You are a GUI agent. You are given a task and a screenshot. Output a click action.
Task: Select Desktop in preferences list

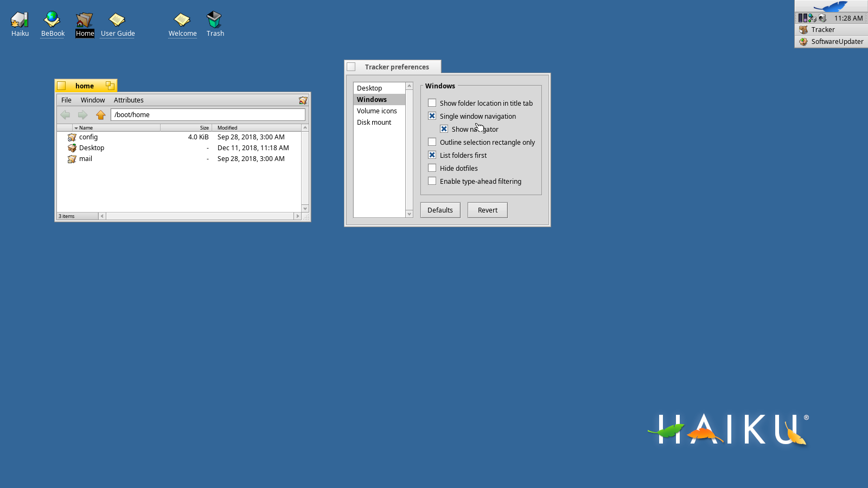click(x=379, y=88)
